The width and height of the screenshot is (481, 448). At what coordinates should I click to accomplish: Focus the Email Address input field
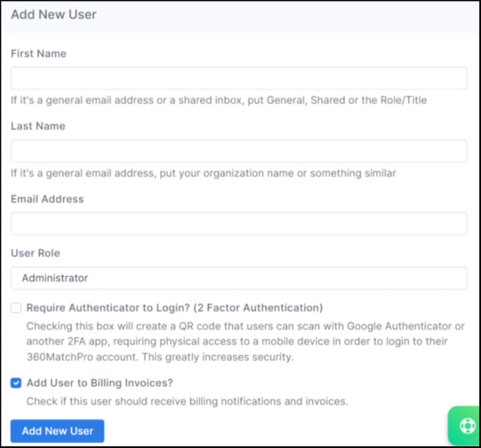[x=238, y=223]
